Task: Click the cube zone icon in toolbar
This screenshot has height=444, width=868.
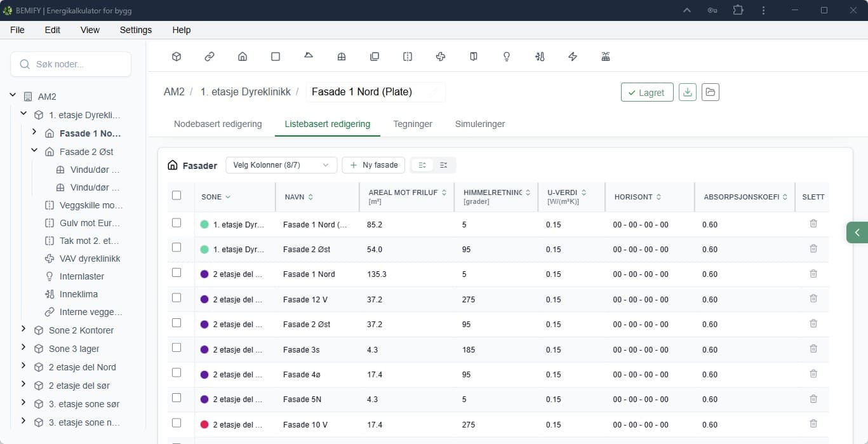Action: 177,57
